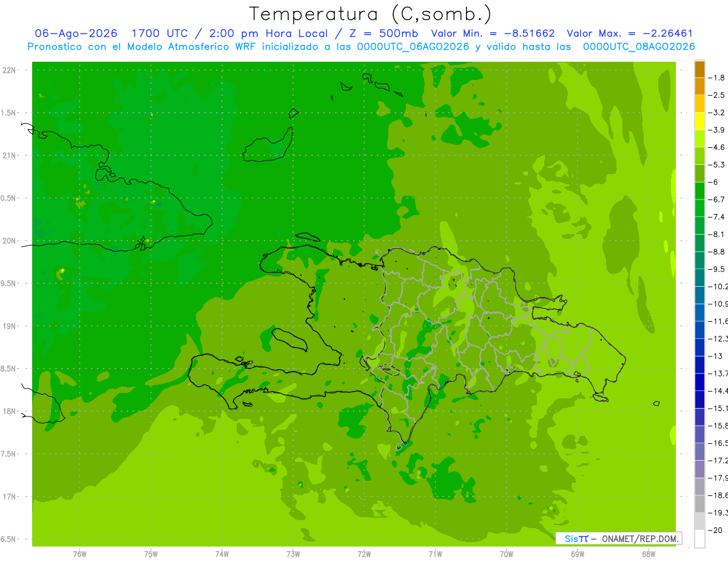The width and height of the screenshot is (728, 562).
Task: Click the '70W' longitude axis label
Action: tap(507, 554)
